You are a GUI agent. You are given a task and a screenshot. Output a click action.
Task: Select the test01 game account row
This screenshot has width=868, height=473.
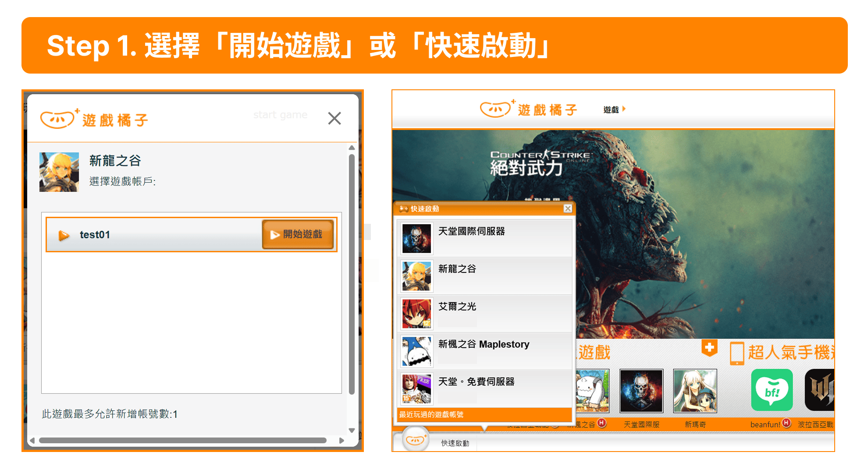[192, 235]
